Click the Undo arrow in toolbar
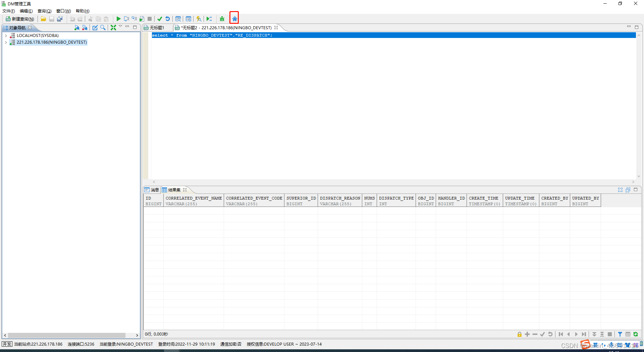The width and height of the screenshot is (644, 352). click(72, 19)
